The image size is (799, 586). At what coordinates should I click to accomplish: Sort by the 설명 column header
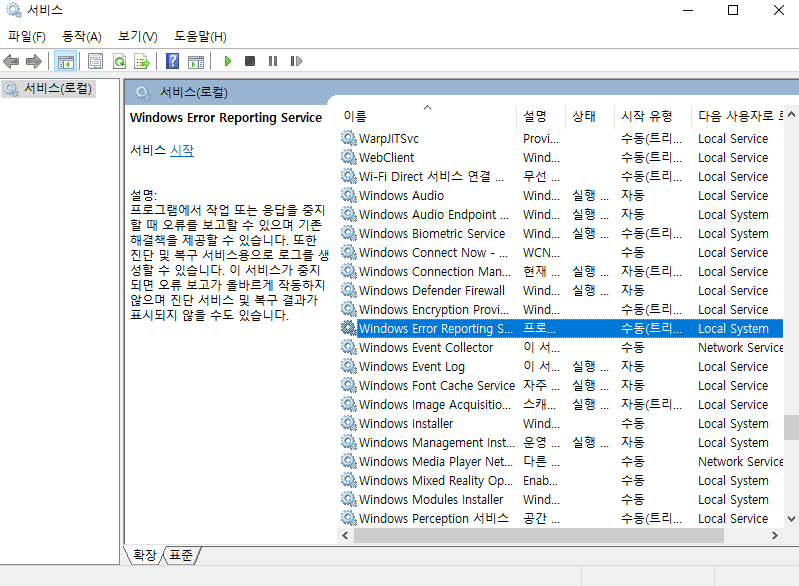541,116
